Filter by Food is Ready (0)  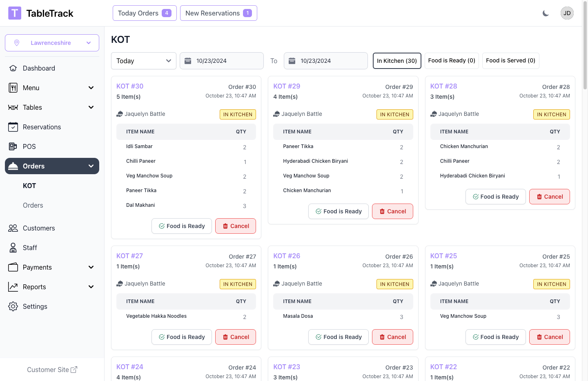(x=451, y=61)
